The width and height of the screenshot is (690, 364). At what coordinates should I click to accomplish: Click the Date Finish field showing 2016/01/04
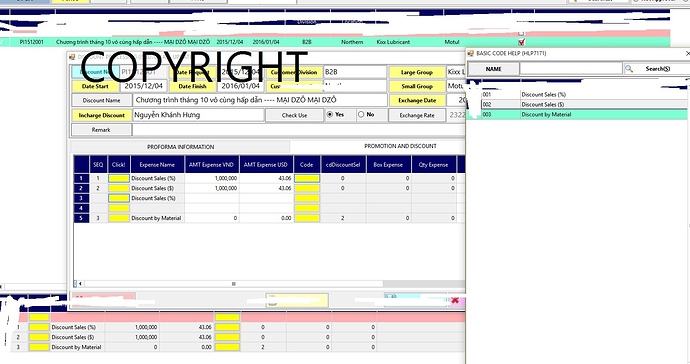241,86
